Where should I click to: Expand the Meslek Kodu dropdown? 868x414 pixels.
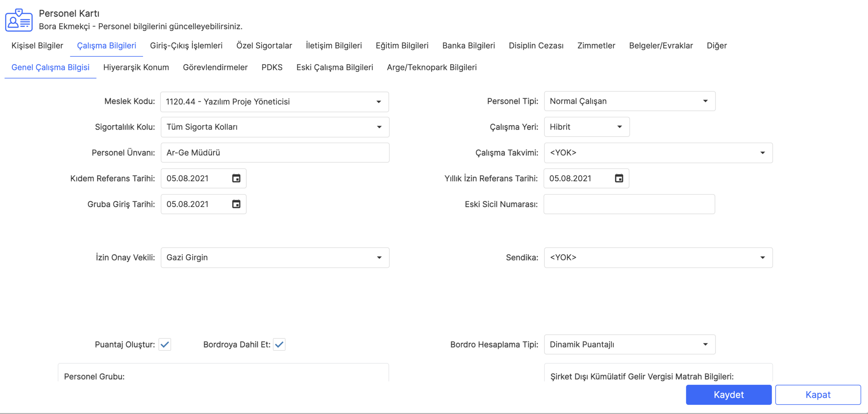point(379,102)
